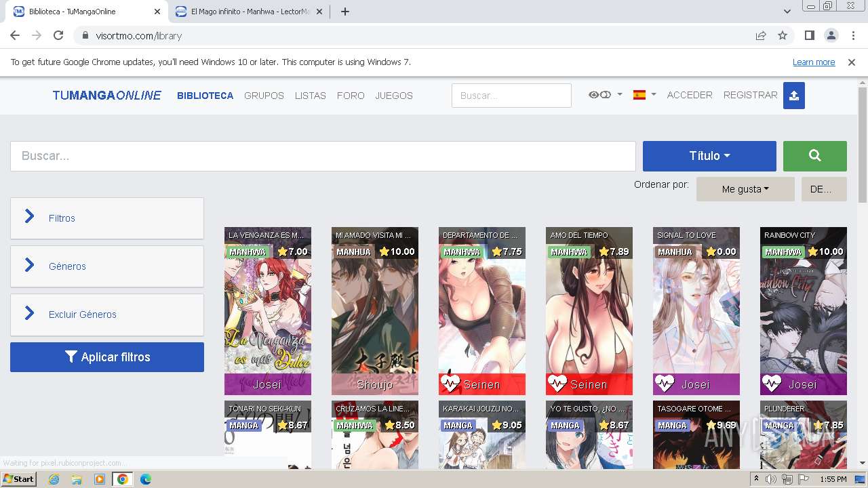The image size is (868, 488).
Task: Open the Título search type dropdown
Action: pos(709,156)
